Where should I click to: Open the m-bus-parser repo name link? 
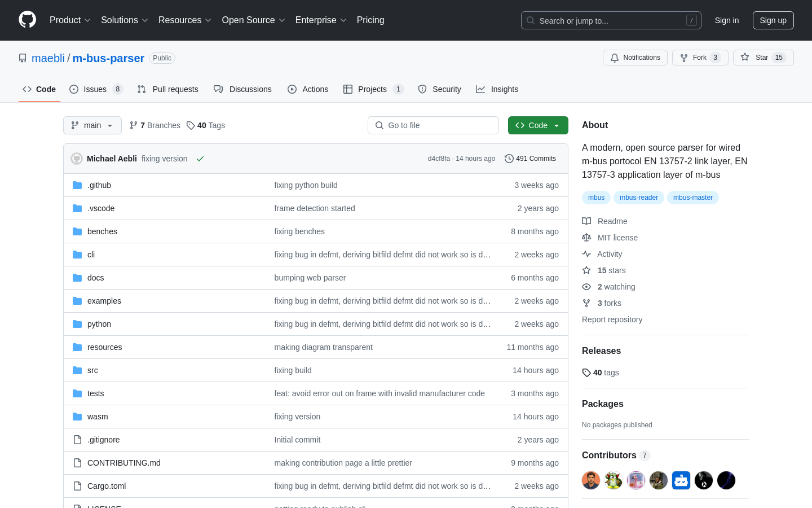[x=108, y=58]
